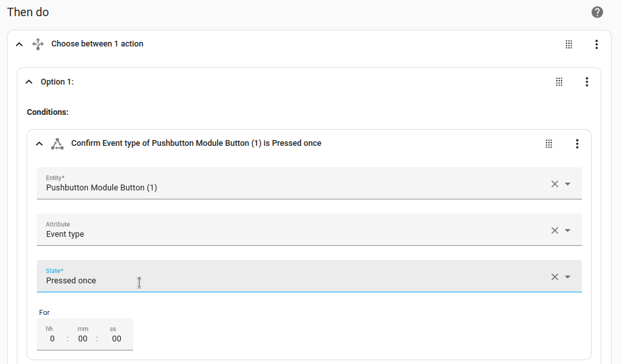Click the state condition icon
The width and height of the screenshot is (622, 364).
(57, 143)
